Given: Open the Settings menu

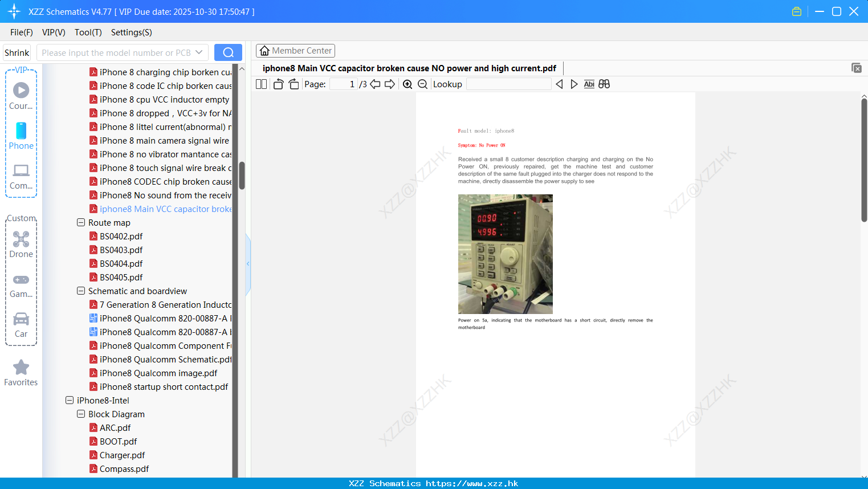Looking at the screenshot, I should pyautogui.click(x=132, y=32).
